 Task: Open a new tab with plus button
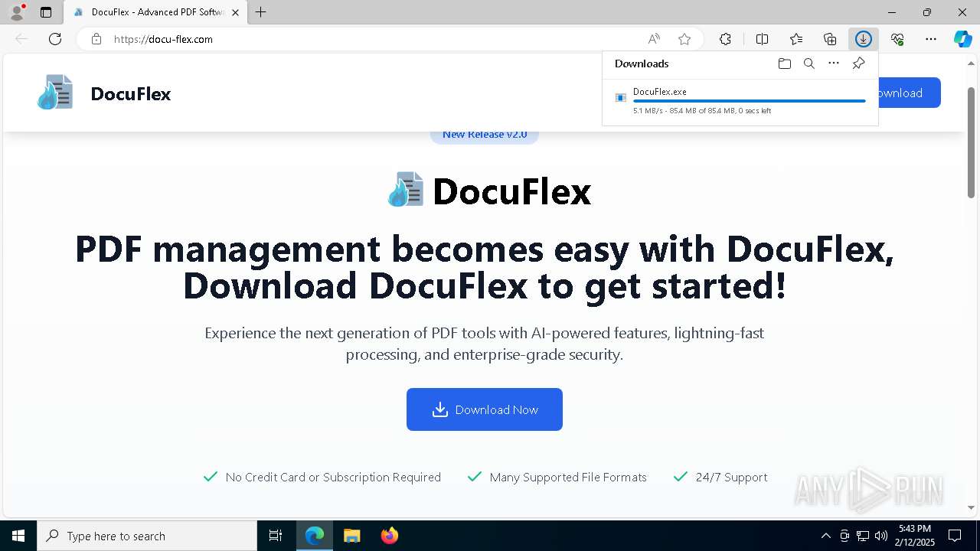click(261, 12)
